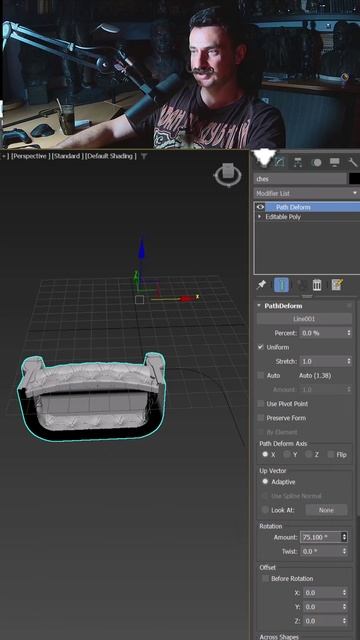The image size is (360, 640).
Task: Choose Look At Up Vector option
Action: point(265,509)
